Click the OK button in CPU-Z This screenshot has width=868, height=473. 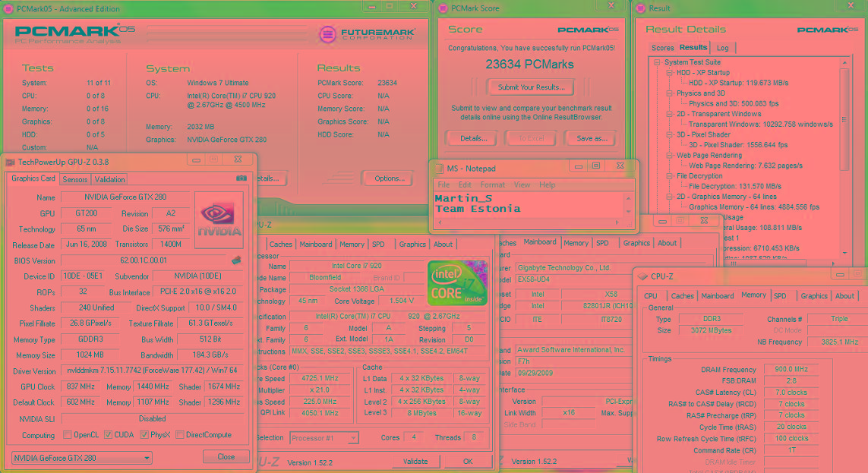[x=468, y=462]
